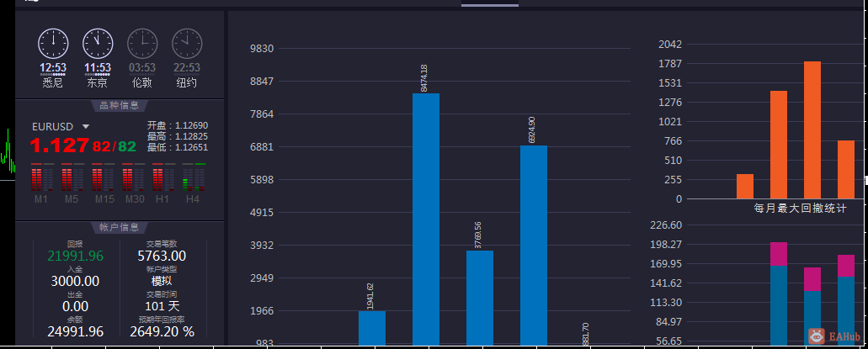
Task: Select the H4 timeframe signal meter
Action: click(x=194, y=177)
